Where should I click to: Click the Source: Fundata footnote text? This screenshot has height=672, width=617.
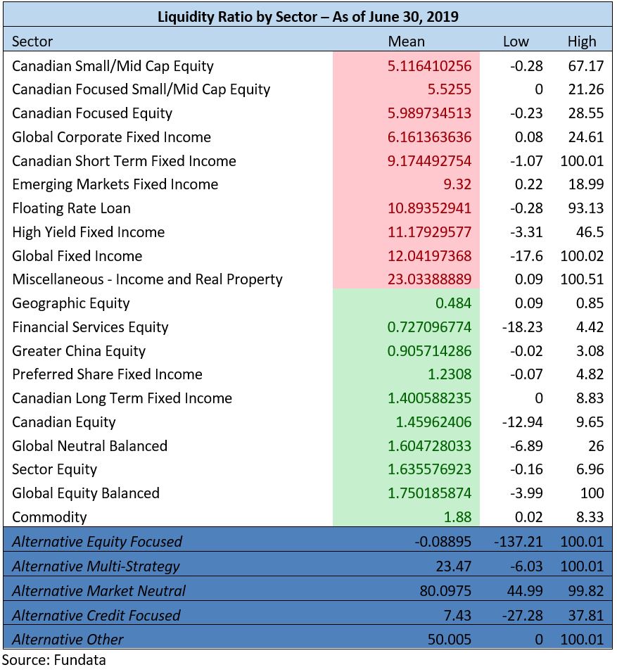(53, 660)
